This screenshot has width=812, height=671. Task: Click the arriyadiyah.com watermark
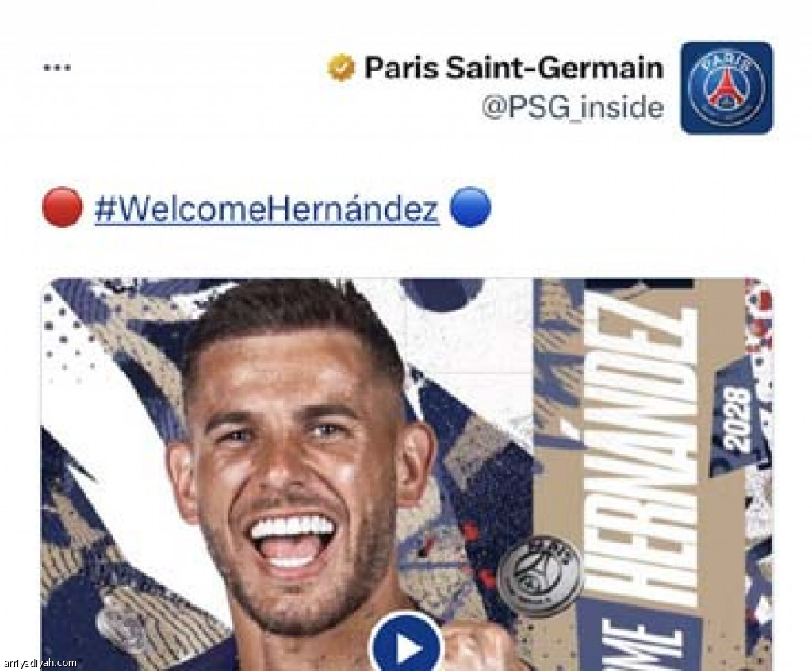tap(40, 663)
